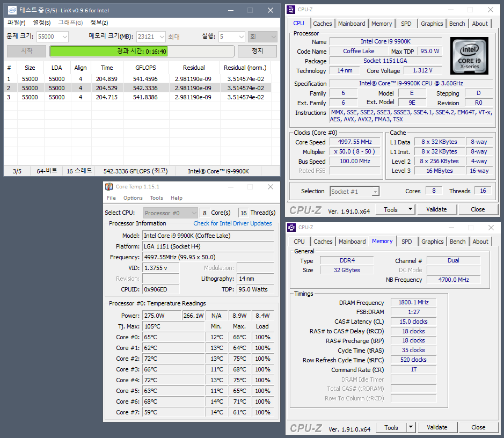Click the Core Temp title bar icon

pos(109,187)
